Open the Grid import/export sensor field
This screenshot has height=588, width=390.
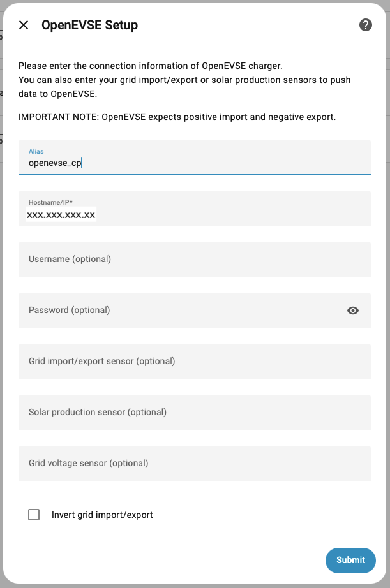pyautogui.click(x=195, y=362)
